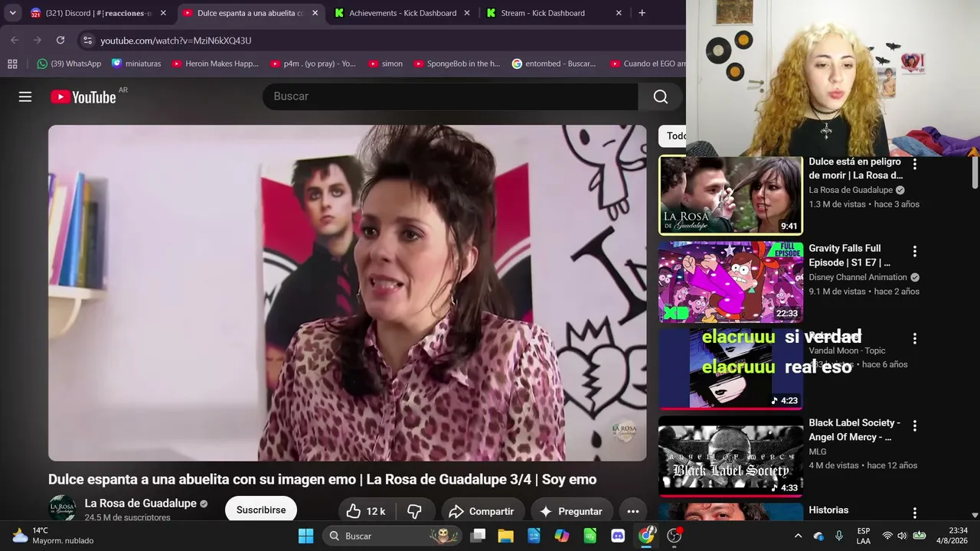This screenshot has height=551, width=980.
Task: Open the 'p4m . (yo pray)' bookmark
Action: pos(313,64)
